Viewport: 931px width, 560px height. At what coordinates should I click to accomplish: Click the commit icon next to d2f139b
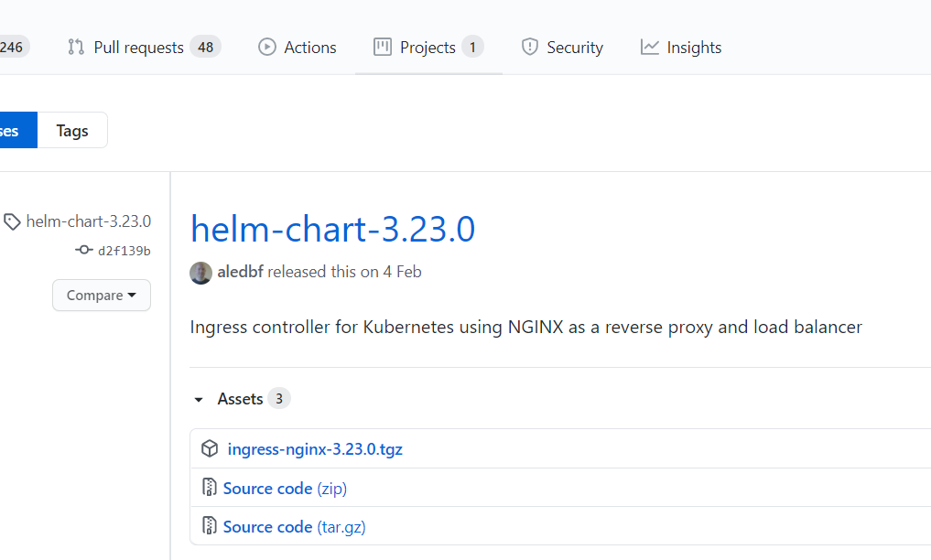click(84, 250)
